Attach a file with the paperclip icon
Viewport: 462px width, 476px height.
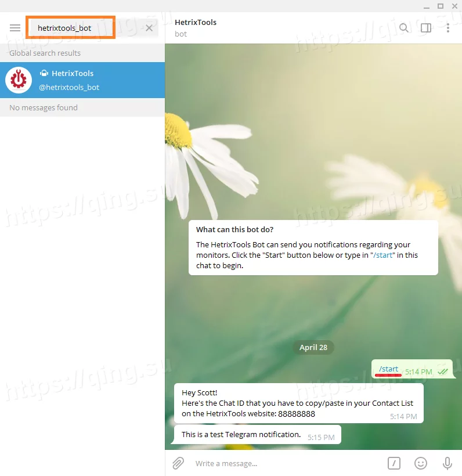click(178, 463)
